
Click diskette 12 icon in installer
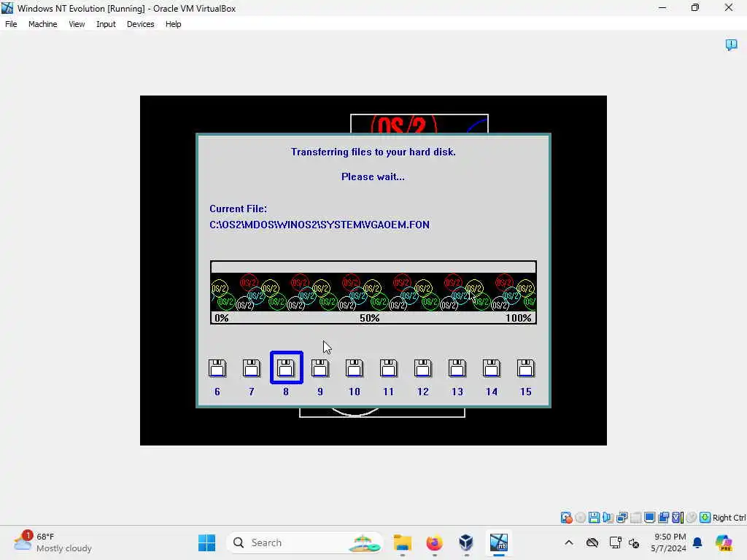click(x=423, y=368)
